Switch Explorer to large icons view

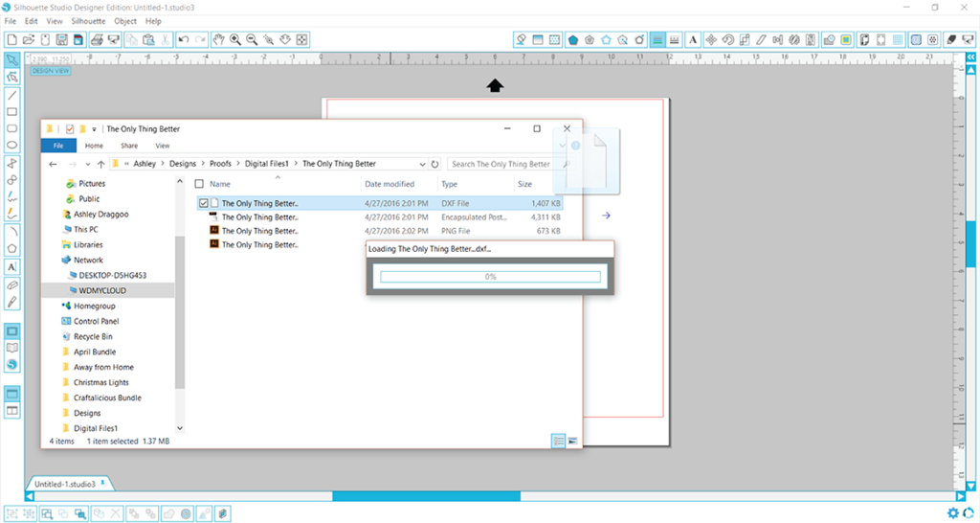point(572,441)
